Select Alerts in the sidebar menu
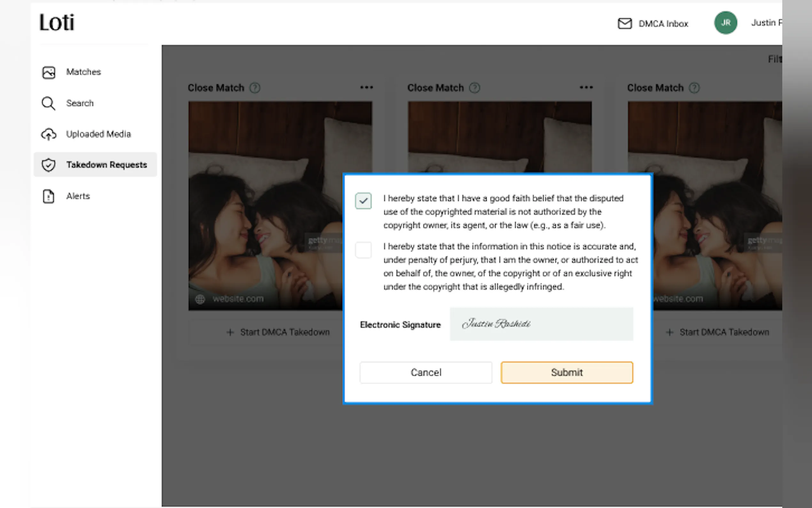This screenshot has width=812, height=508. pyautogui.click(x=78, y=196)
